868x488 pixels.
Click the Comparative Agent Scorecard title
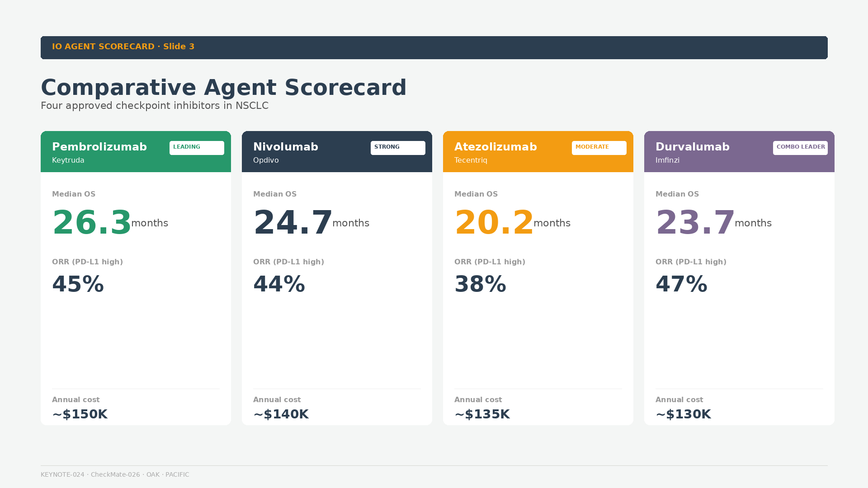pos(224,88)
